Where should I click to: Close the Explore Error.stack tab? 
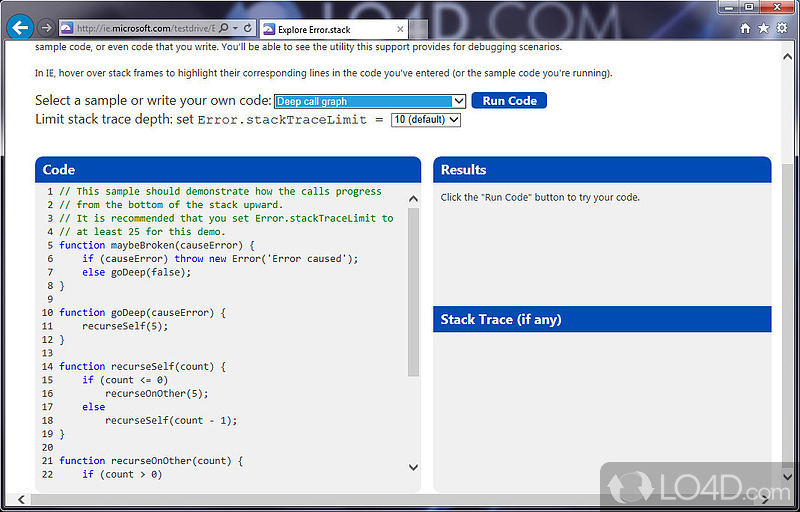398,30
